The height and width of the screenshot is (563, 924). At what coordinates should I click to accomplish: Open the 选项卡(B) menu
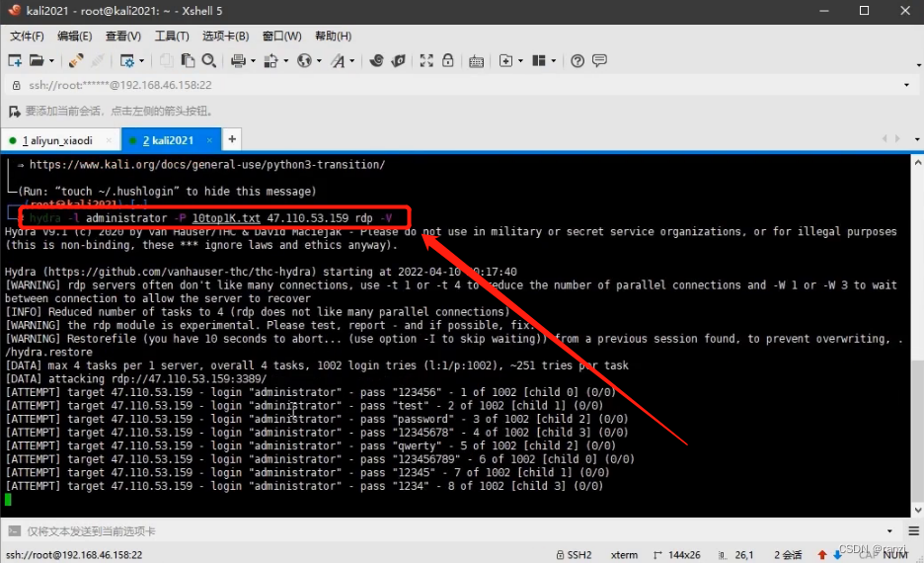[x=225, y=36]
